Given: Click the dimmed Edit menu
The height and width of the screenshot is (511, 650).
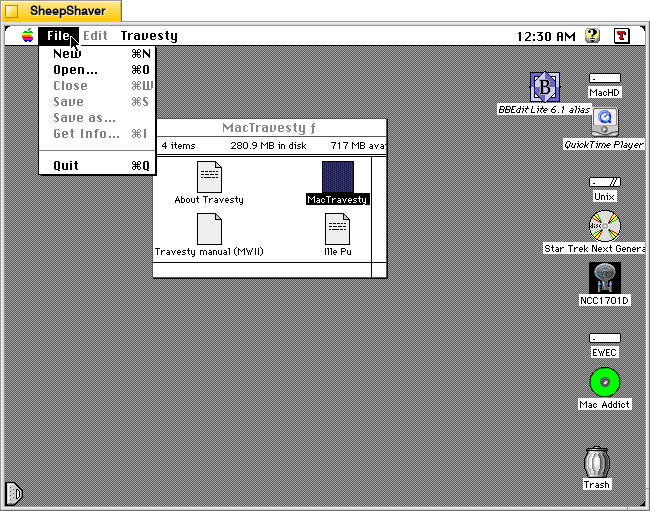Looking at the screenshot, I should [95, 36].
